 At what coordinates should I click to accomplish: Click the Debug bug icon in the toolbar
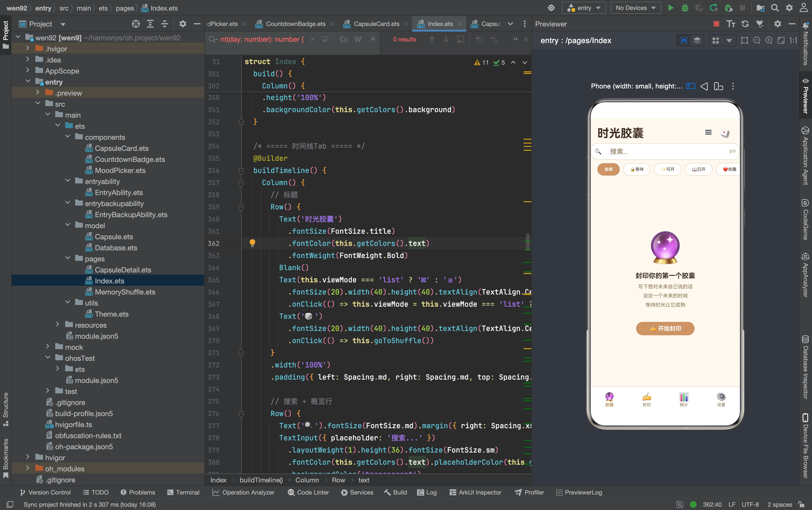[x=685, y=8]
